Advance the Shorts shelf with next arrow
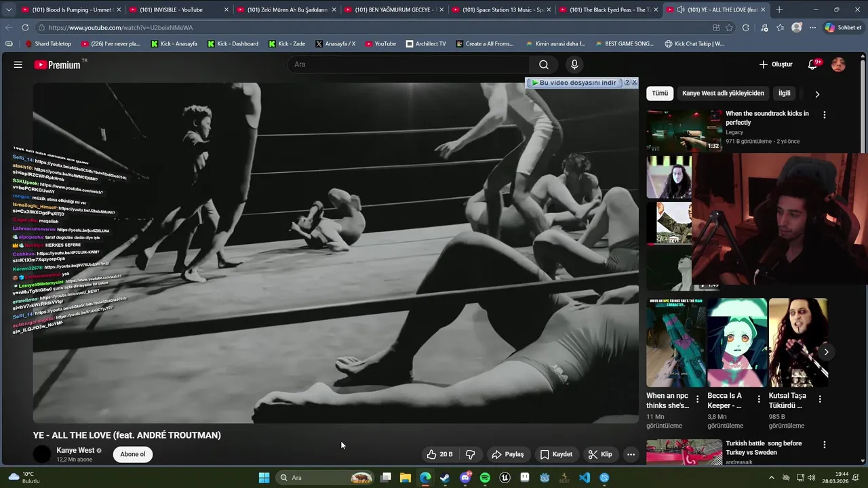This screenshot has width=868, height=488. 826,352
